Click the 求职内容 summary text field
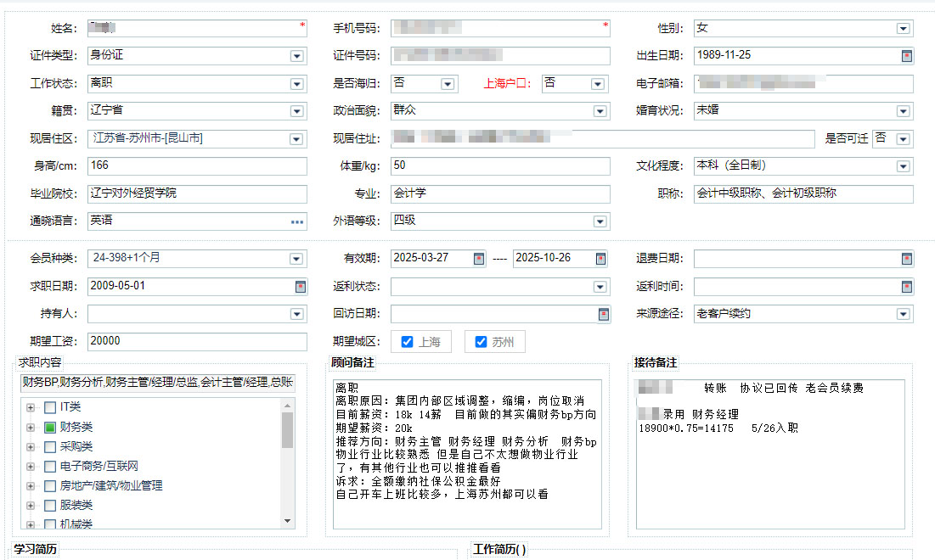935x560 pixels. 158,383
